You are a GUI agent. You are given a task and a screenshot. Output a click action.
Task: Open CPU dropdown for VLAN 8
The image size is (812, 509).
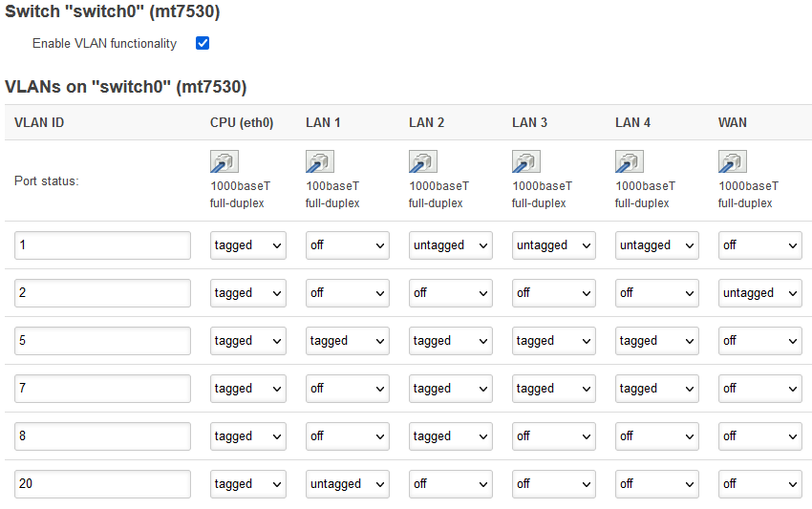point(248,436)
